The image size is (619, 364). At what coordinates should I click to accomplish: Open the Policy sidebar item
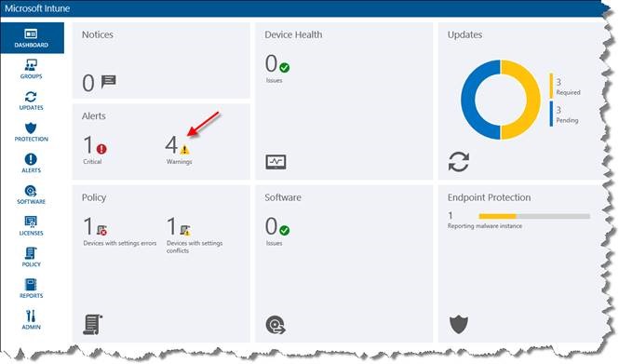pos(32,257)
